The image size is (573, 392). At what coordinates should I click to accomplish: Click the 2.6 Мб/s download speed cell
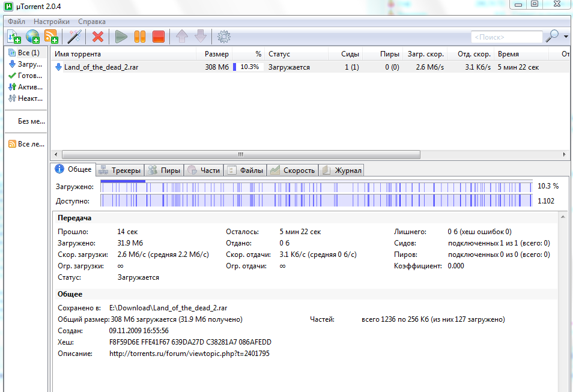pos(430,67)
